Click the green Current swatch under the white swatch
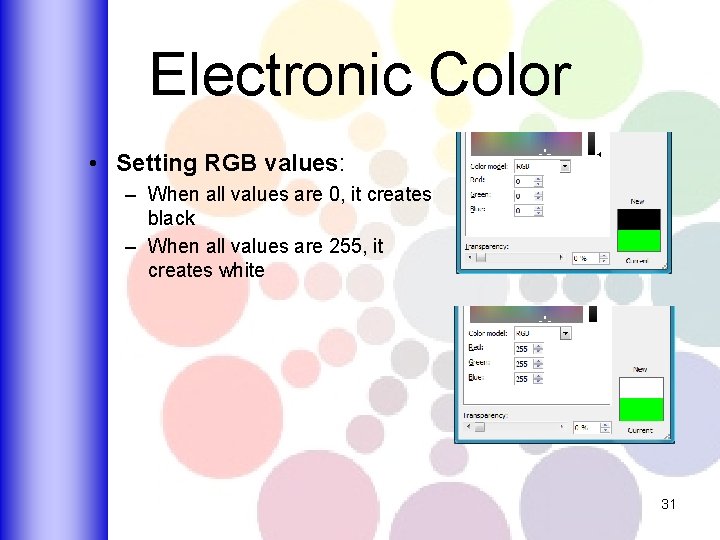This screenshot has width=720, height=540. (x=641, y=409)
